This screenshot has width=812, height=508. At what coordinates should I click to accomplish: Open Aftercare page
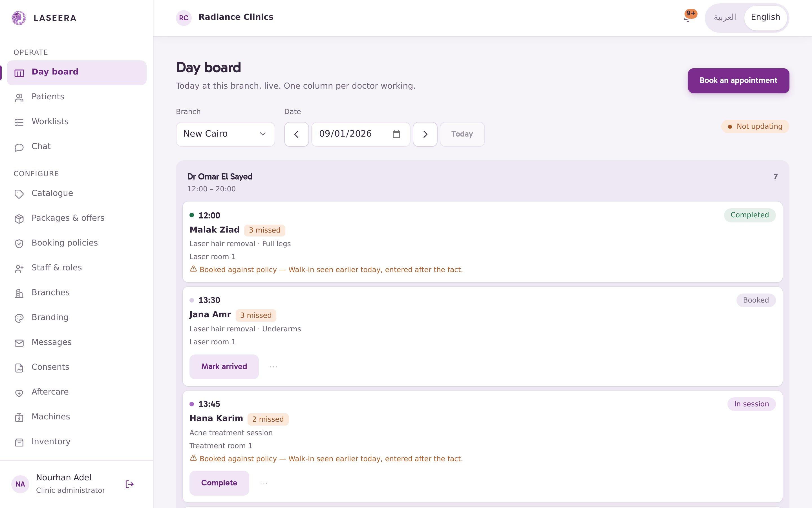76,392
